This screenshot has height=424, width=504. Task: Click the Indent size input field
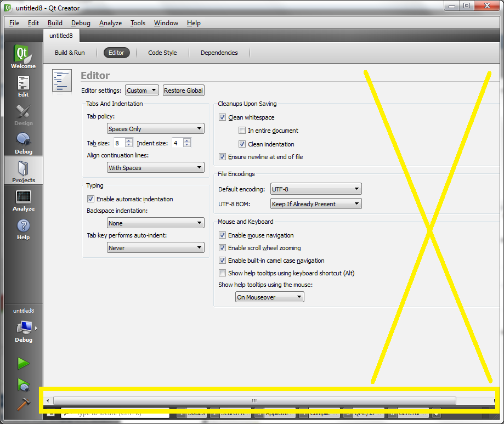tap(178, 143)
